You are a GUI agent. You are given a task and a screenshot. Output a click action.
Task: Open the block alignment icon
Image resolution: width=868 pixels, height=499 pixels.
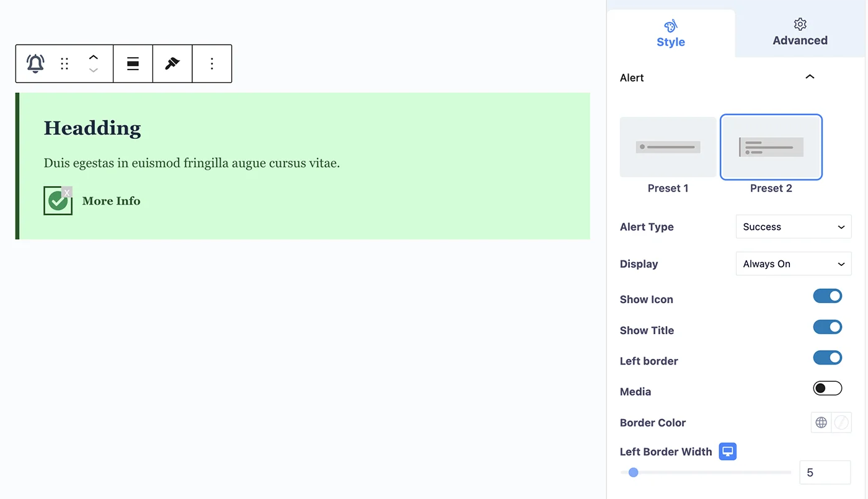133,63
